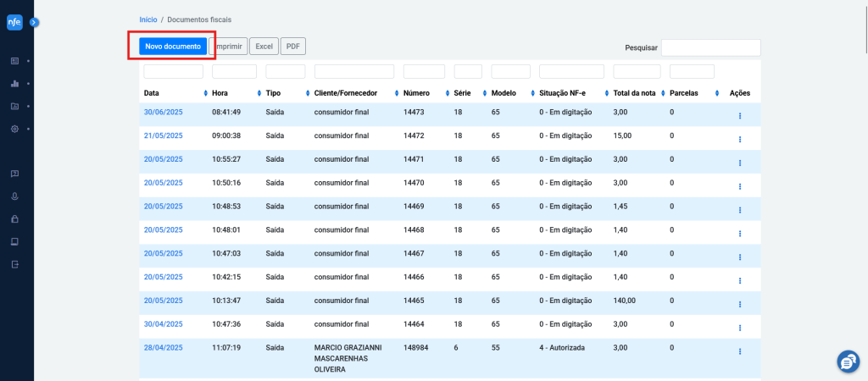Open the bar chart reports sidebar icon

(x=15, y=84)
